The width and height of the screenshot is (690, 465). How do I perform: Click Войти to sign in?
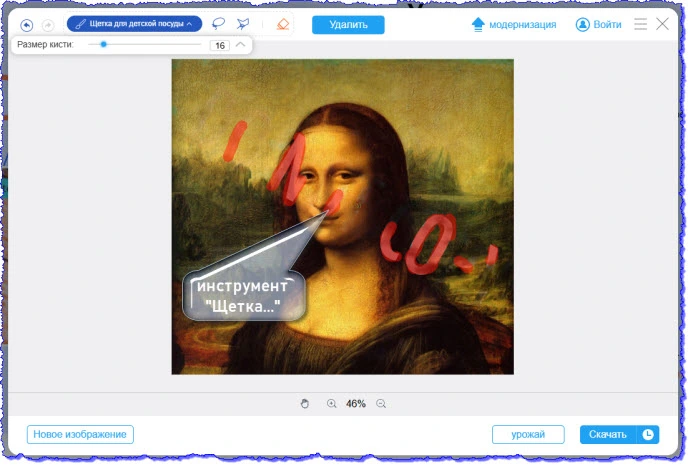click(x=598, y=24)
